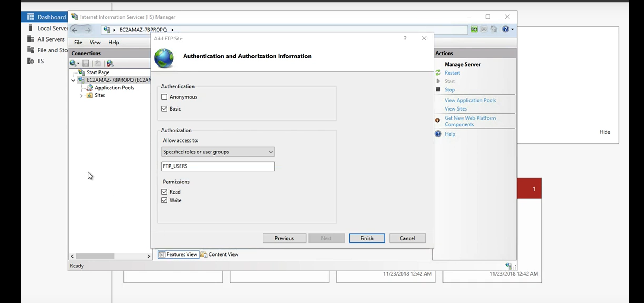
Task: Click breadcrumb arrow before EC2AMAZ-7BPROPQ
Action: pyautogui.click(x=114, y=30)
